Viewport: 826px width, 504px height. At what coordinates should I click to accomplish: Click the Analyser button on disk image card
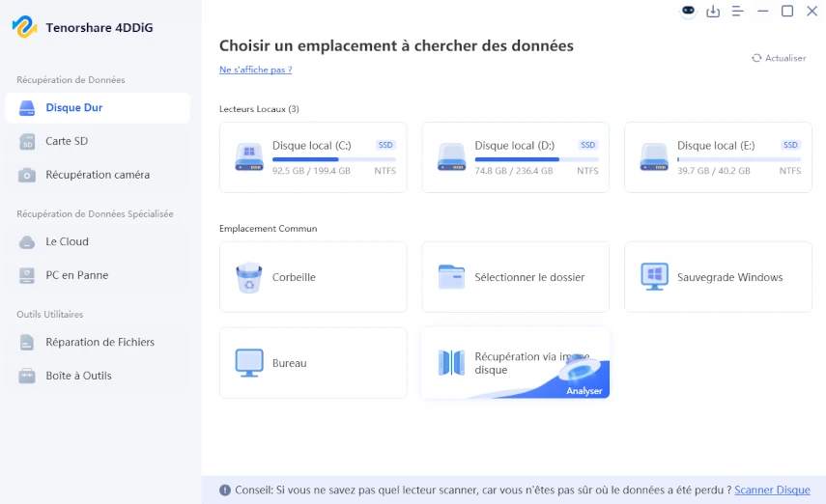point(584,391)
